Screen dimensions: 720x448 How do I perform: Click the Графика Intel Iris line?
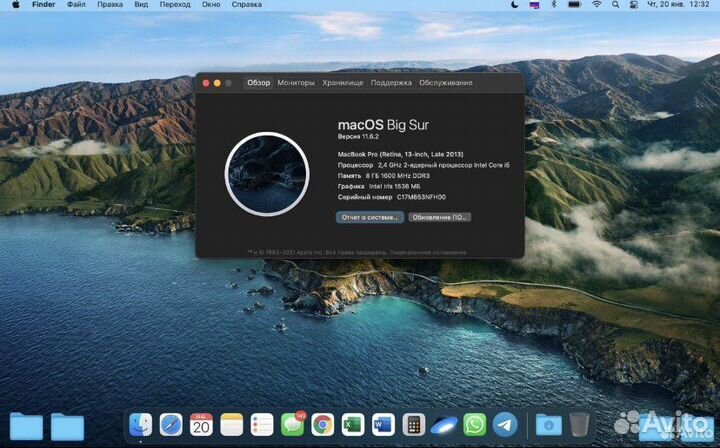(x=379, y=186)
